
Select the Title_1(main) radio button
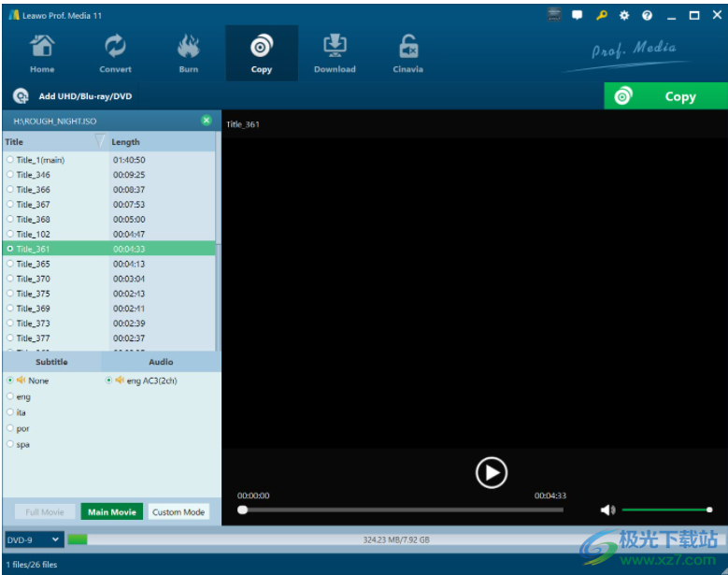pyautogui.click(x=10, y=159)
